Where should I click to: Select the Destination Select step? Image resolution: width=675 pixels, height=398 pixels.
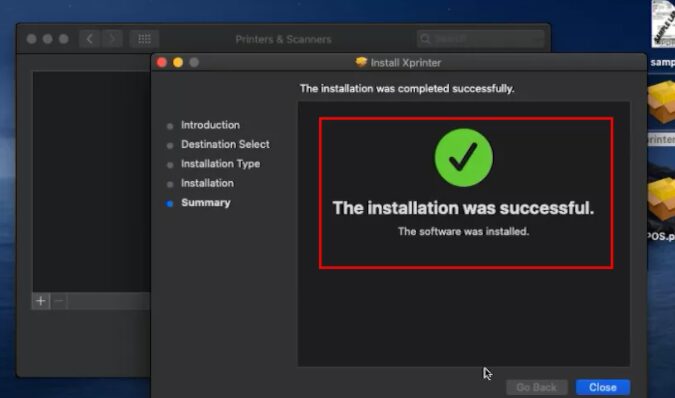pyautogui.click(x=225, y=145)
